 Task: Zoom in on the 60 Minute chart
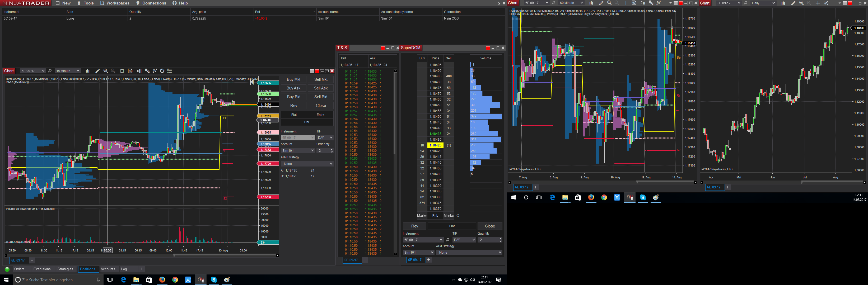click(x=609, y=3)
